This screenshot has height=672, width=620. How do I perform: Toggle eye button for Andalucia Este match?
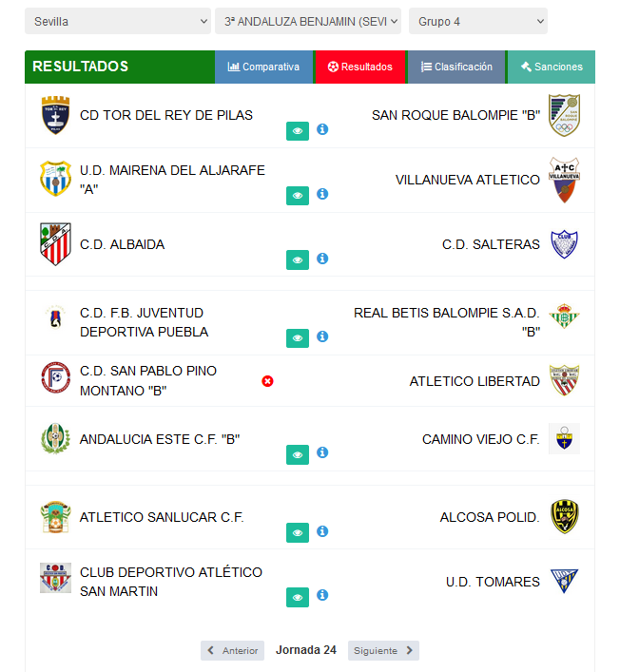click(x=298, y=454)
